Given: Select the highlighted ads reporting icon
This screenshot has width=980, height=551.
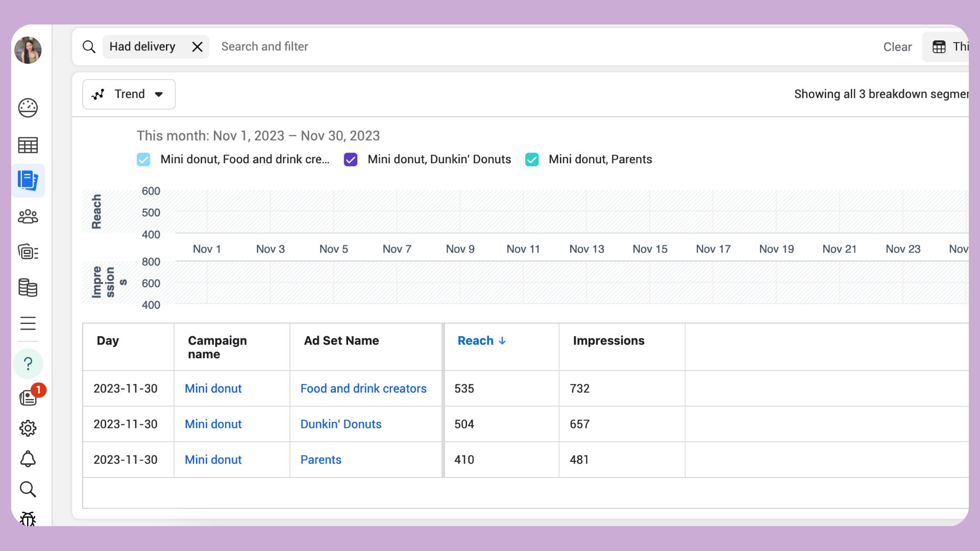Looking at the screenshot, I should point(28,181).
